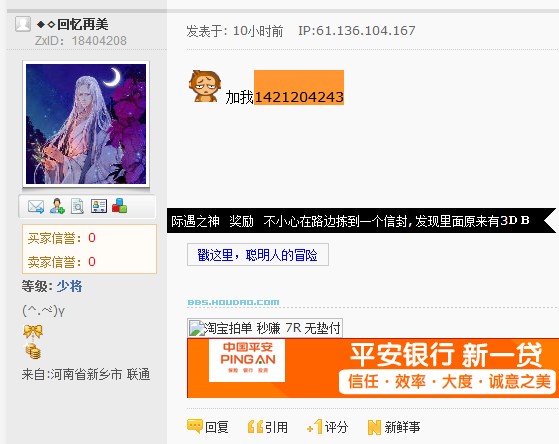Click the 新鲜事 button
559x444 pixels.
click(x=394, y=427)
